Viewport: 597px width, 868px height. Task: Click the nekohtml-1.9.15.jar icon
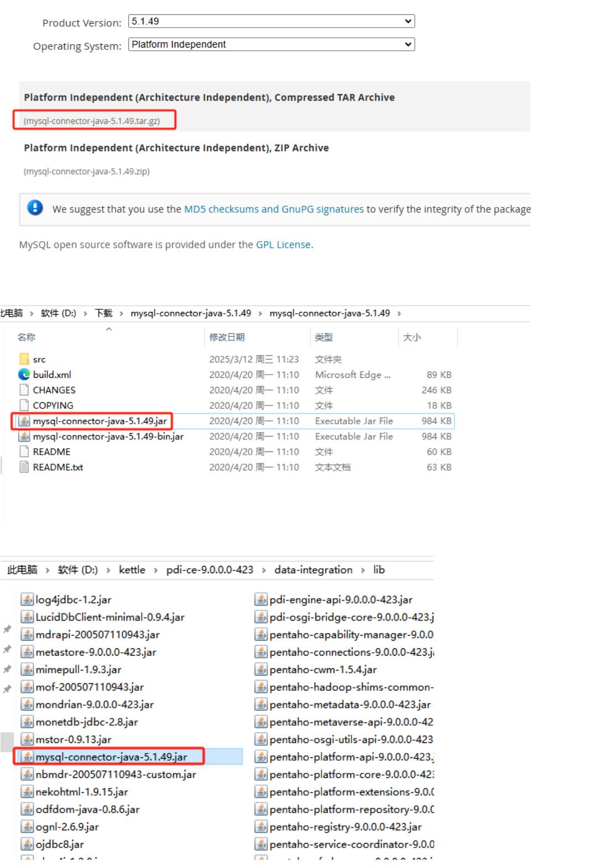(27, 792)
